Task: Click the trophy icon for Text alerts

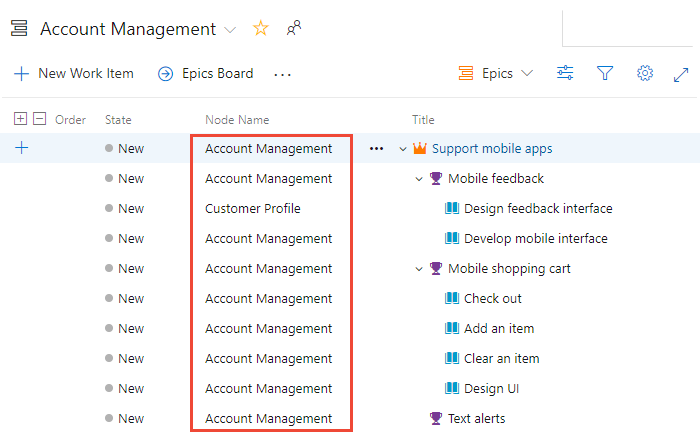Action: coord(436,418)
